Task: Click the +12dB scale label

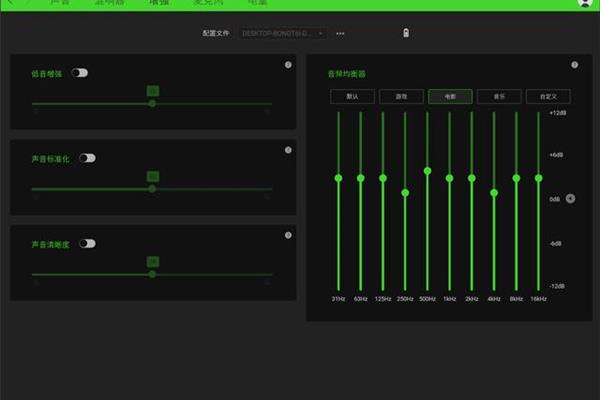Action: 558,113
